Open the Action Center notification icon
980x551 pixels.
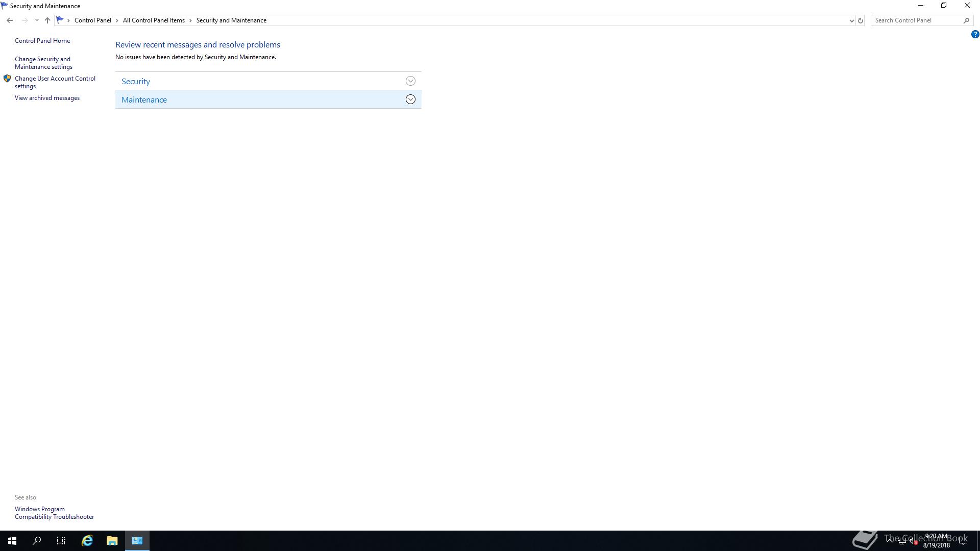tap(963, 541)
